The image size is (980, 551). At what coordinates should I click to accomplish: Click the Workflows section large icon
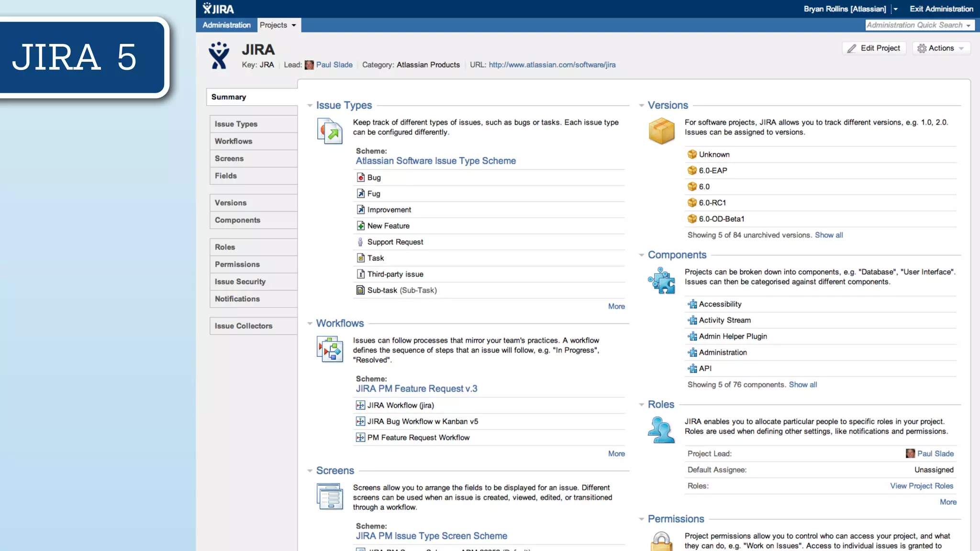coord(330,349)
